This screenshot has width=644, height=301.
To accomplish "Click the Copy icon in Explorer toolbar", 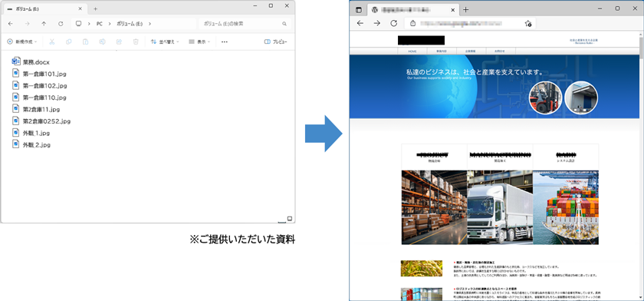I will pyautogui.click(x=68, y=41).
